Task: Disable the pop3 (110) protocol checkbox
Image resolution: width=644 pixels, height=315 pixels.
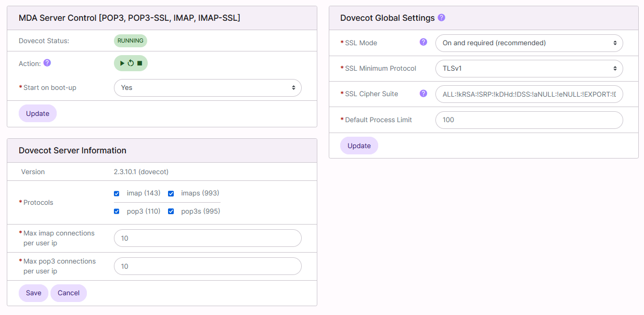Action: pyautogui.click(x=117, y=212)
